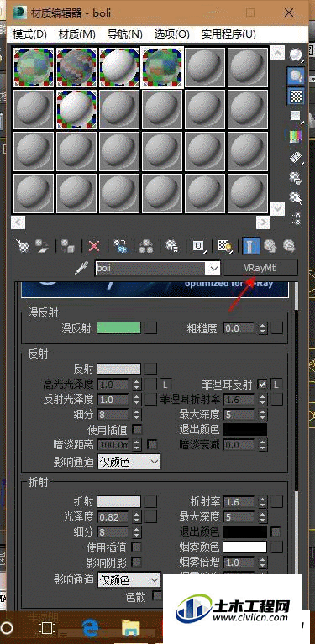Click the 漫反射 map button

tap(151, 328)
